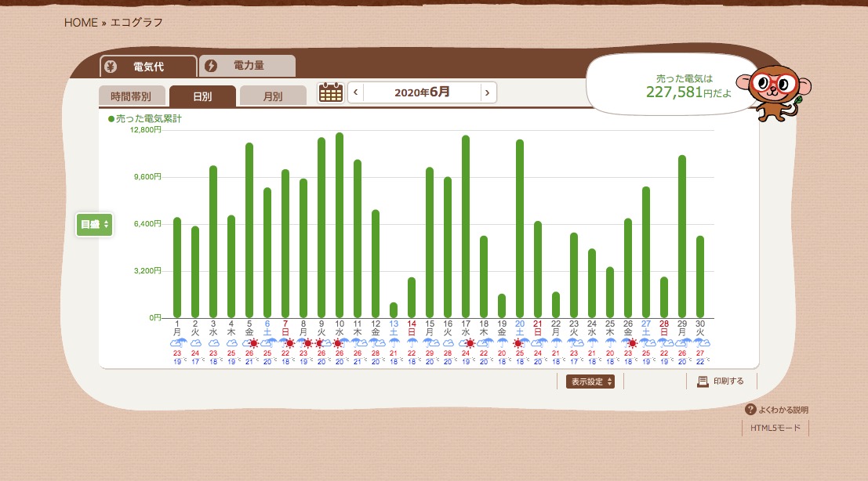868x481 pixels.
Task: Click sunny weather icon for June 5
Action: coord(249,343)
